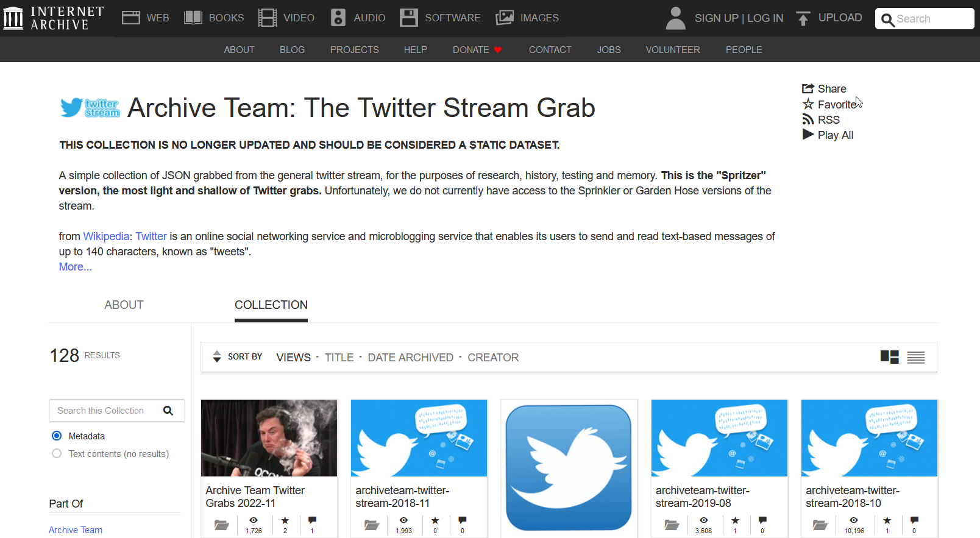
Task: Click reviews bubble on stream-2019-08 card
Action: tap(762, 520)
